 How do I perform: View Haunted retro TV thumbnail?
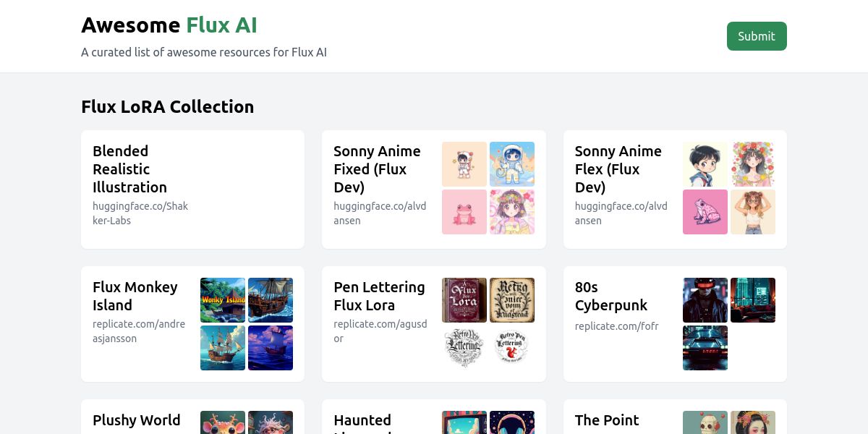(x=464, y=422)
